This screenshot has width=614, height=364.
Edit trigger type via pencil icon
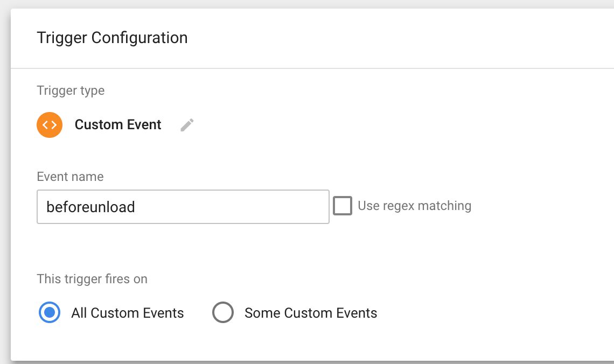(187, 125)
